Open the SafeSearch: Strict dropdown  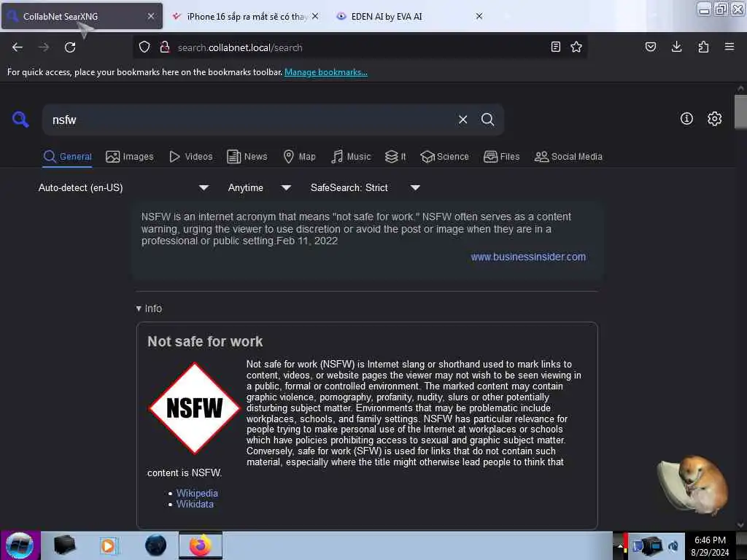365,187
